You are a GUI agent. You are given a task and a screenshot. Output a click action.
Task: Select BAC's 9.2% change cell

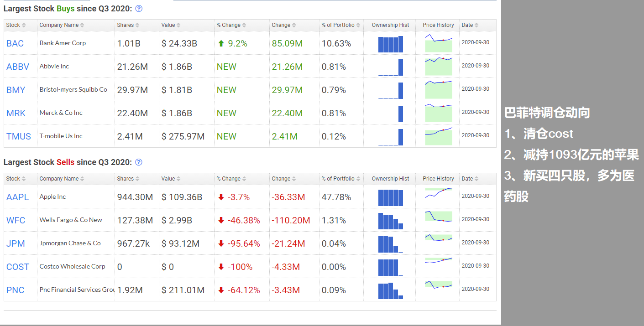click(232, 43)
